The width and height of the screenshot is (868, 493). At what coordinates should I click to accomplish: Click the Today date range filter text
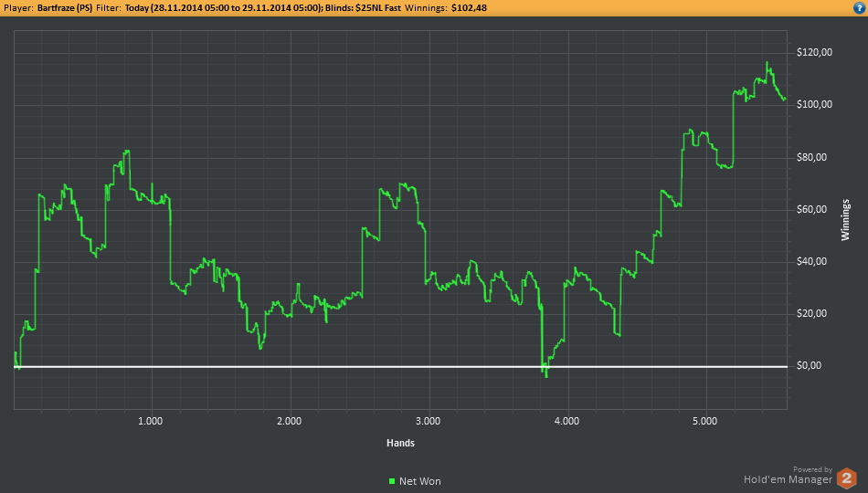tap(223, 8)
